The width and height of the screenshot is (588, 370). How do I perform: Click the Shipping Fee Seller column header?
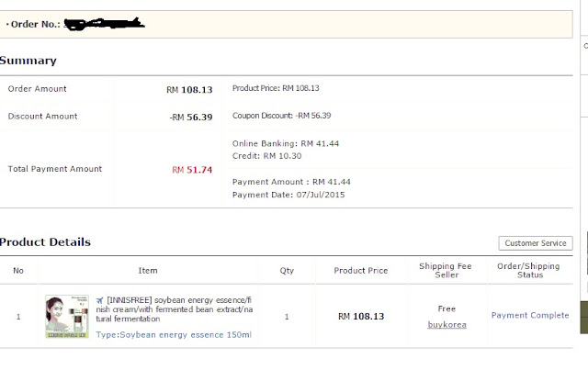coord(447,271)
